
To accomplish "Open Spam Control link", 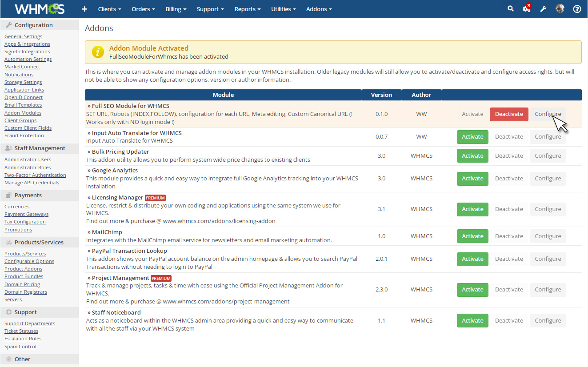I will (x=20, y=347).
